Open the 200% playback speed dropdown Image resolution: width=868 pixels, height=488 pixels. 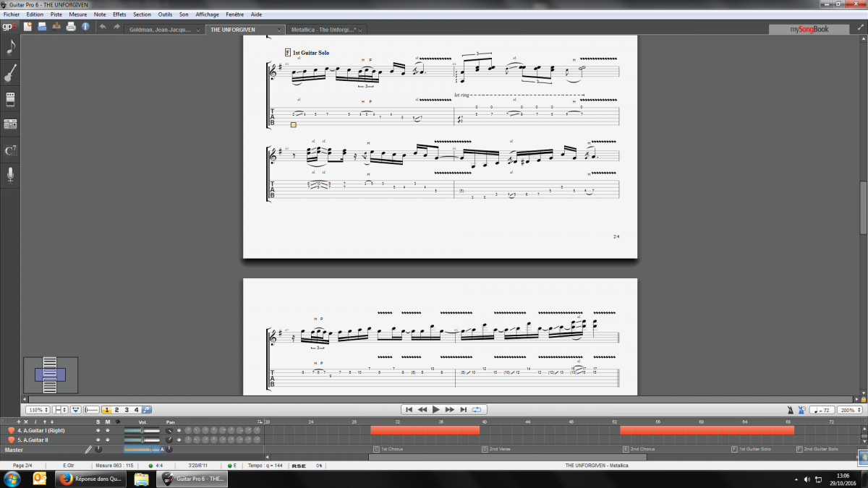click(x=851, y=410)
